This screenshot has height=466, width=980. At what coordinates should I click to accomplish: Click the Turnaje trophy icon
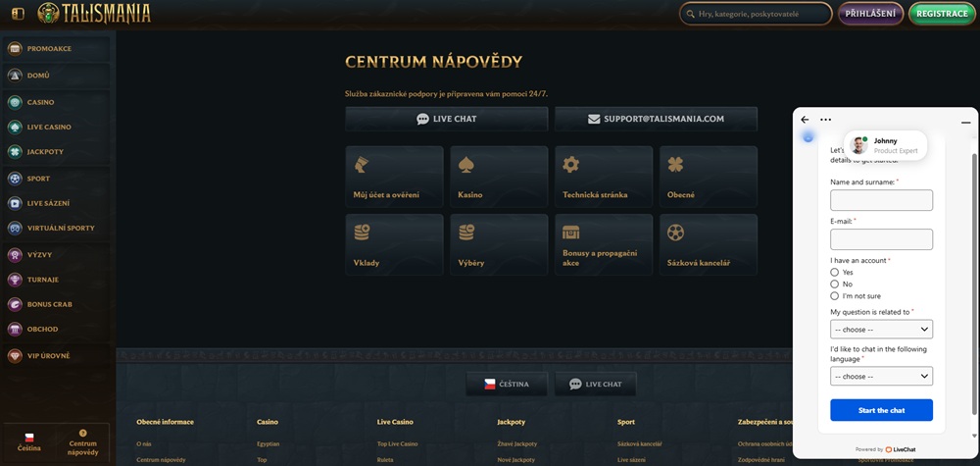[15, 280]
